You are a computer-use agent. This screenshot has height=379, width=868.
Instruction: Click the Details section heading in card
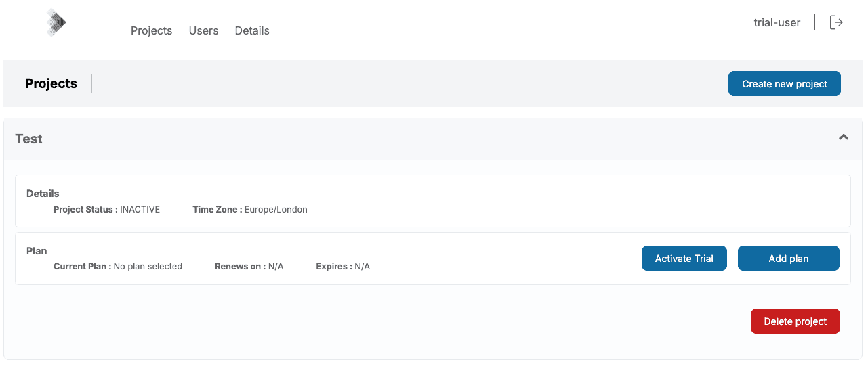point(43,194)
